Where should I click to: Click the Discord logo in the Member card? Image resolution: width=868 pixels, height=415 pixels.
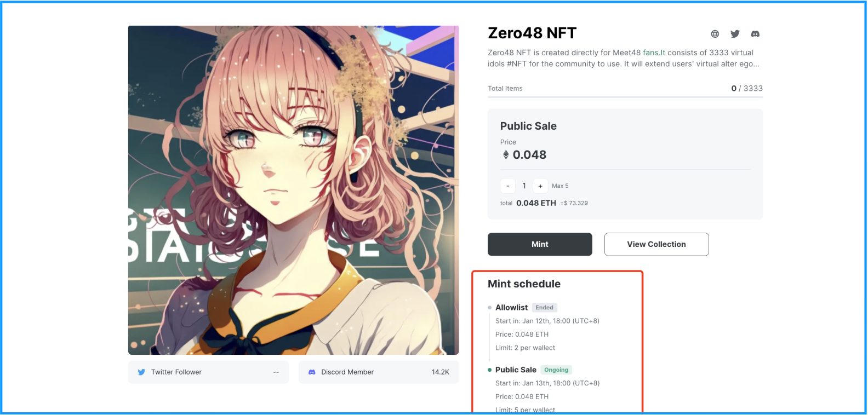[x=312, y=372]
